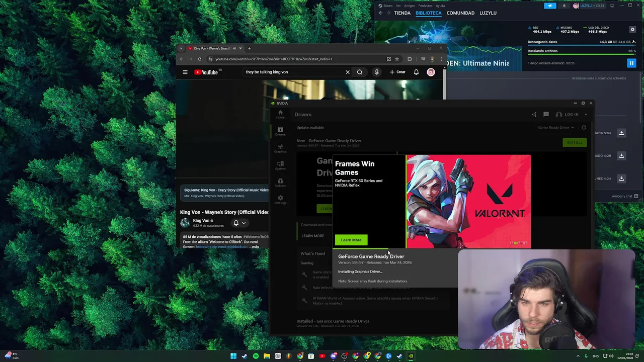644x362 pixels.
Task: Open a new Chrome tab
Action: (249, 48)
